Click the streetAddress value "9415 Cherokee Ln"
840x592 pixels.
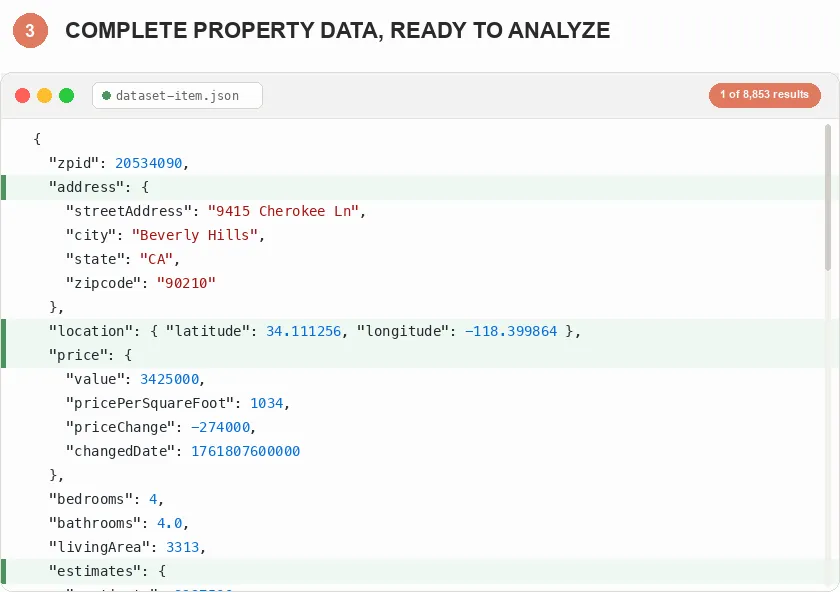(x=282, y=211)
